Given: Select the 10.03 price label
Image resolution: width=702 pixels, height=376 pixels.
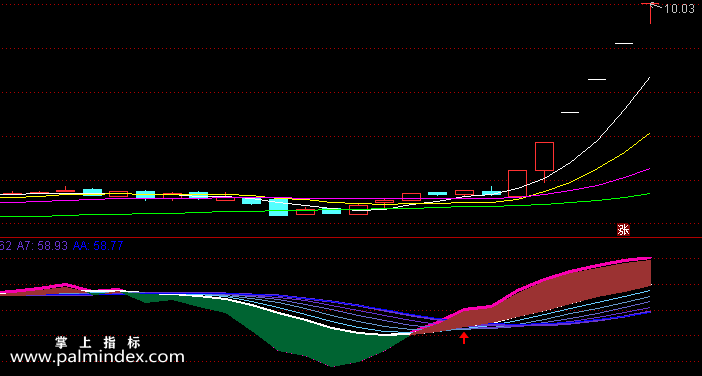Looking at the screenshot, I should pos(679,9).
